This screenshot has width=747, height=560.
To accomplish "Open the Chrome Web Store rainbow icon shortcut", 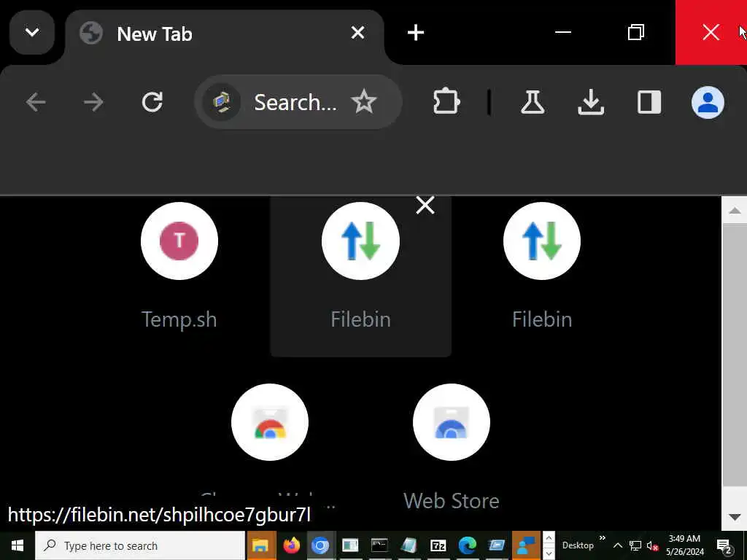I will pos(270,422).
